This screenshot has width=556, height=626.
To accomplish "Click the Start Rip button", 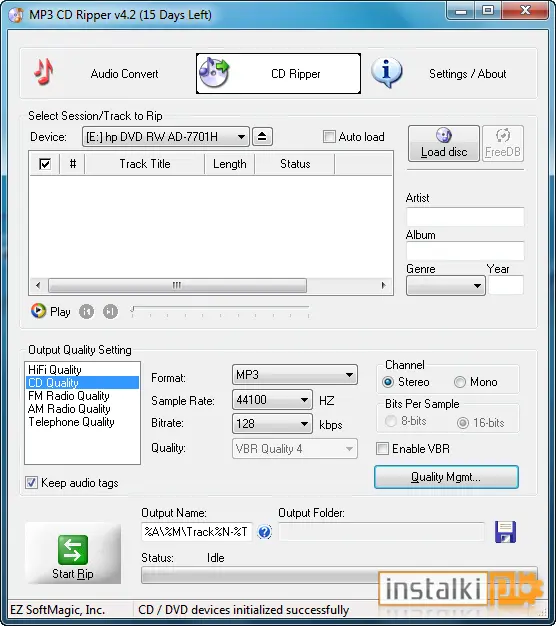I will tap(73, 553).
